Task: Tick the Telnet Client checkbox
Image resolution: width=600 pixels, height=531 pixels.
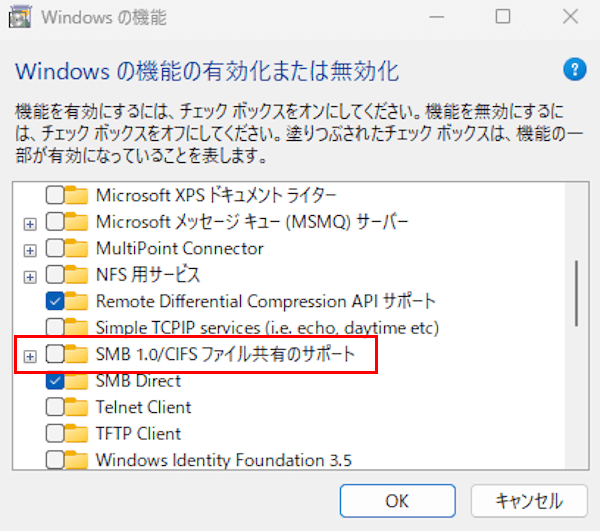Action: 55,407
